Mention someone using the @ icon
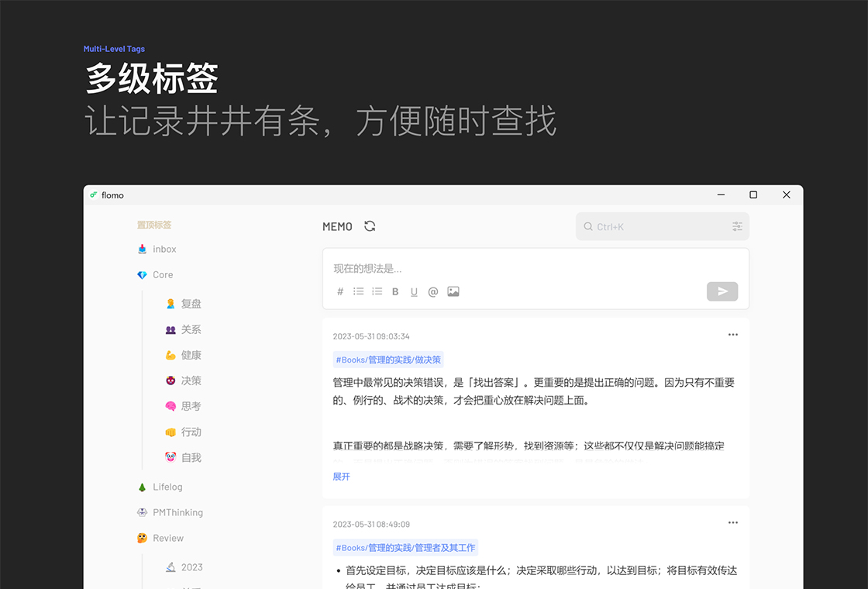The height and width of the screenshot is (589, 868). (433, 291)
